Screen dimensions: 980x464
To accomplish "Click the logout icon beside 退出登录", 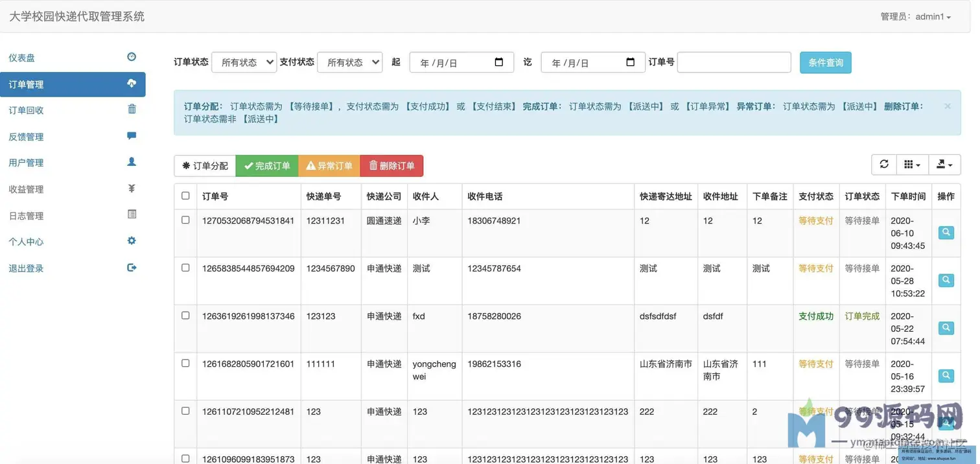I will 132,268.
